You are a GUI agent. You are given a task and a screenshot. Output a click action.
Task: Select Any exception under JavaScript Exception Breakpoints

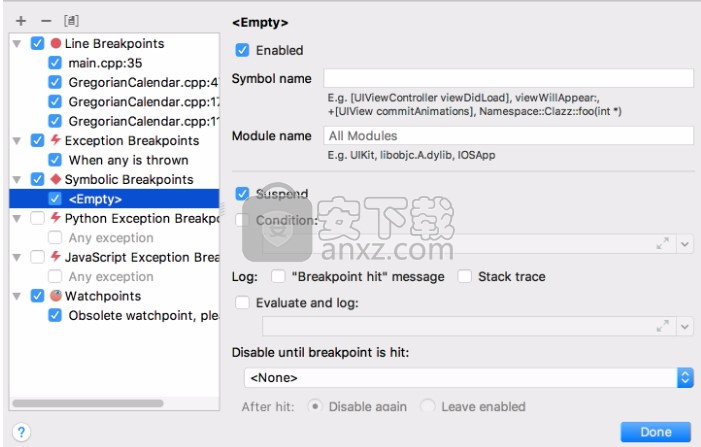[x=111, y=277]
